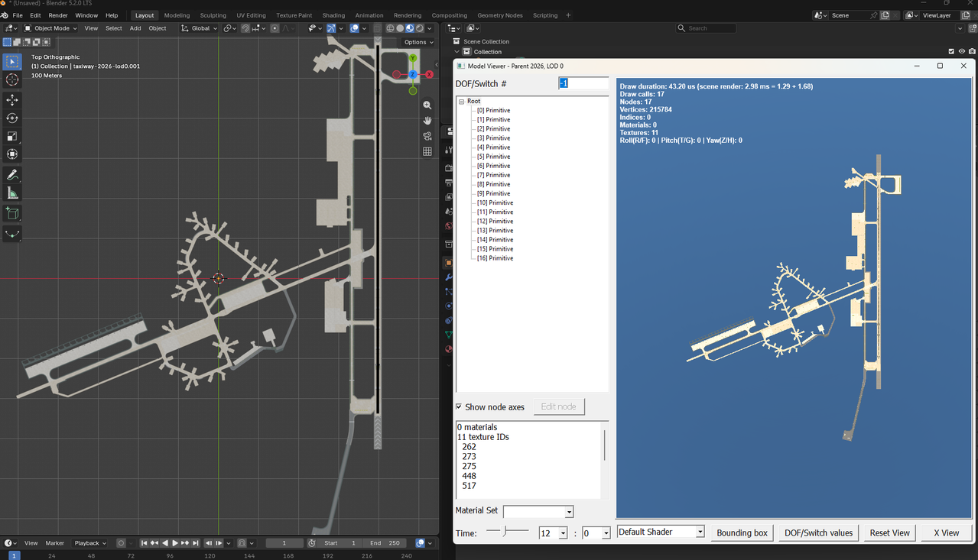Image resolution: width=978 pixels, height=560 pixels.
Task: Select the Annotate pencil tool
Action: click(12, 175)
